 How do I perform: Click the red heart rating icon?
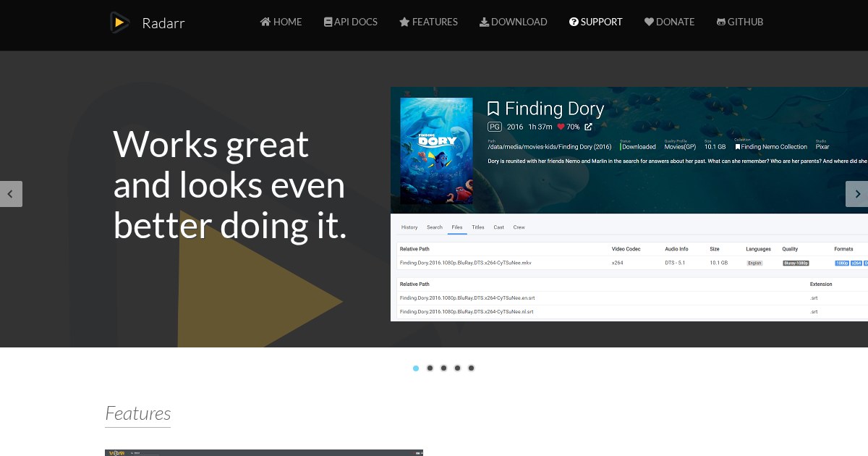[560, 127]
